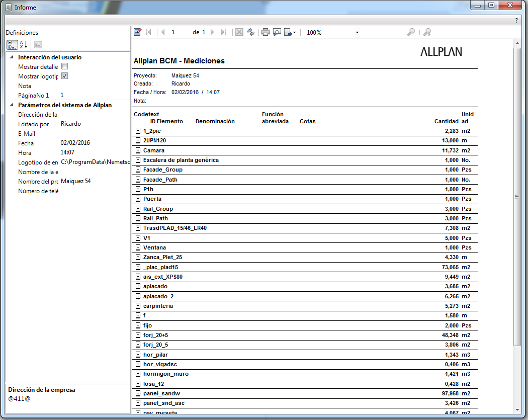Expand the Facade_Path row

[x=138, y=179]
